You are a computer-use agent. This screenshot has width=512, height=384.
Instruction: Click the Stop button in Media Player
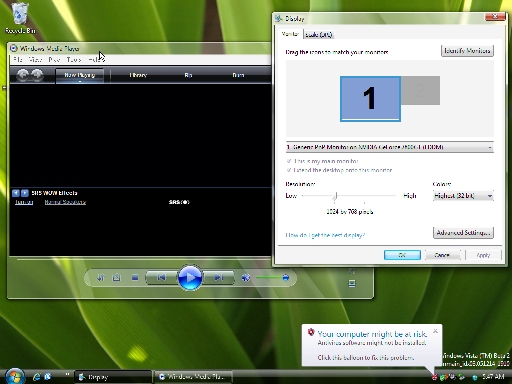pos(135,277)
